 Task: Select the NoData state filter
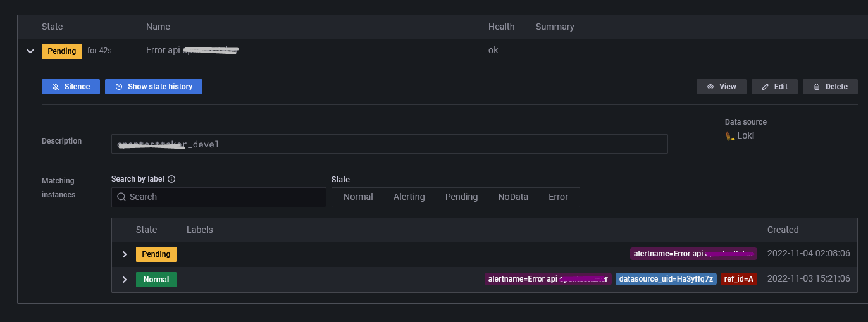(512, 197)
